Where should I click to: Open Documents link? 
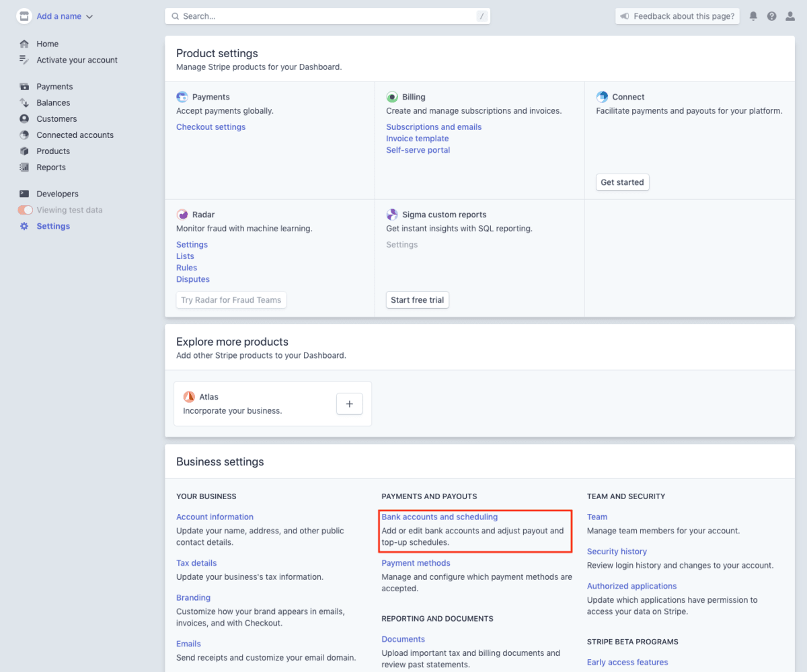(x=403, y=640)
